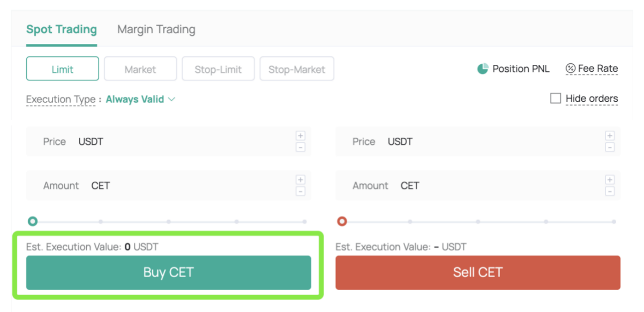Click the green Buy CET button
The height and width of the screenshot is (312, 644).
tap(169, 272)
